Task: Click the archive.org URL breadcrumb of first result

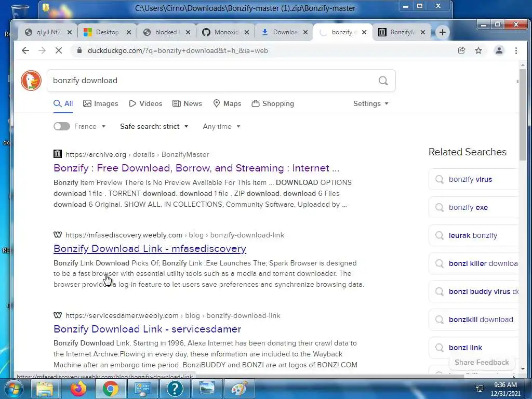Action: (x=137, y=154)
